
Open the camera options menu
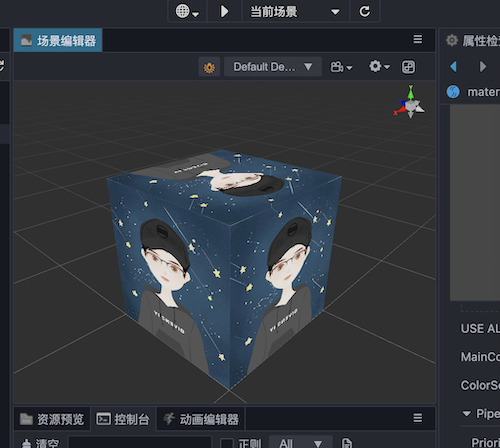coord(341,67)
